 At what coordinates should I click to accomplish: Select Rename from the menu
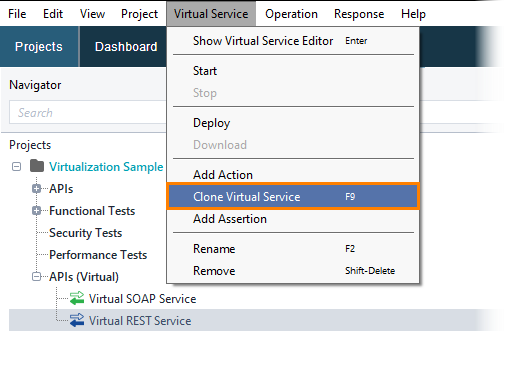tap(293, 249)
